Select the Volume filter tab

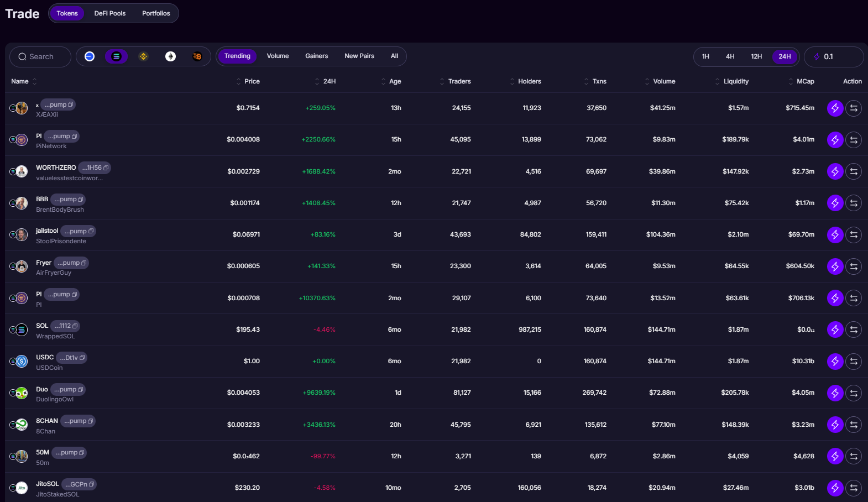point(278,56)
